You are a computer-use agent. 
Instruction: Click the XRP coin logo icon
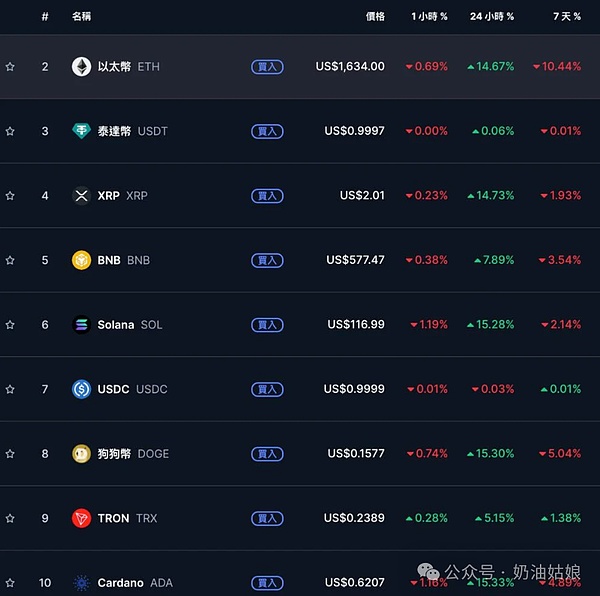point(81,196)
